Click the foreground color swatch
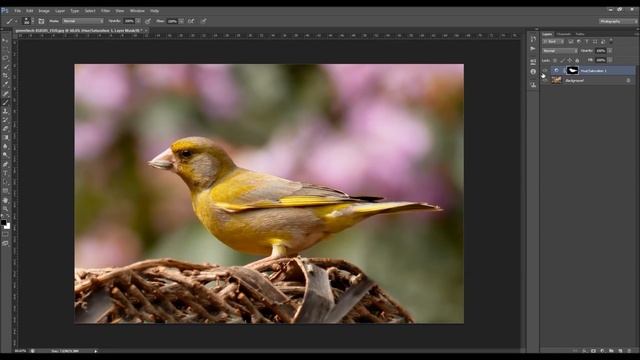Image resolution: width=640 pixels, height=360 pixels. pyautogui.click(x=4, y=222)
